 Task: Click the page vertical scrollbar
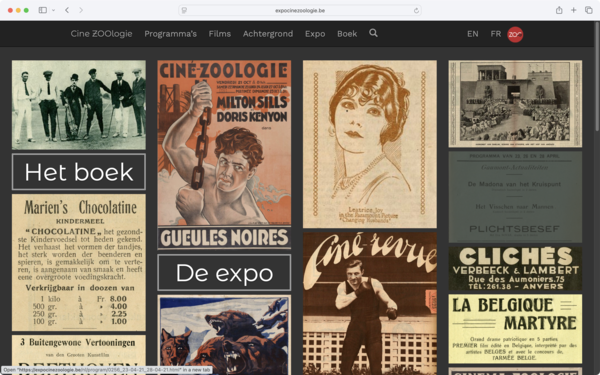tap(597, 77)
